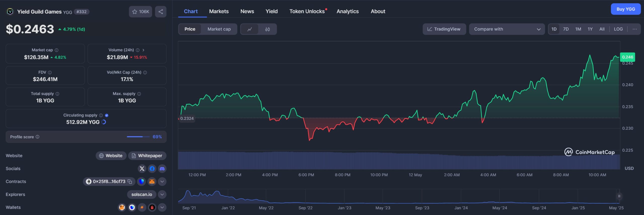Expand Volume (24h) details arrow

[x=143, y=50]
